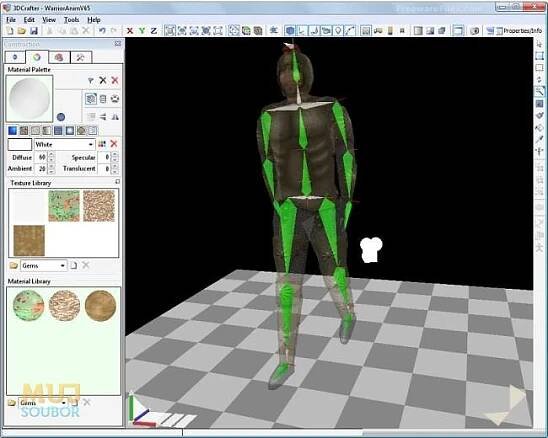Select the brown burlap texture thumbnail
Image resolution: width=548 pixels, height=438 pixels.
click(29, 240)
